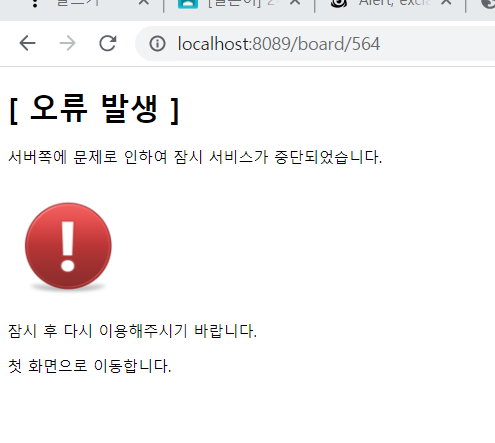Image resolution: width=495 pixels, height=443 pixels.
Task: Close the Alert tab
Action: tap(446, 3)
